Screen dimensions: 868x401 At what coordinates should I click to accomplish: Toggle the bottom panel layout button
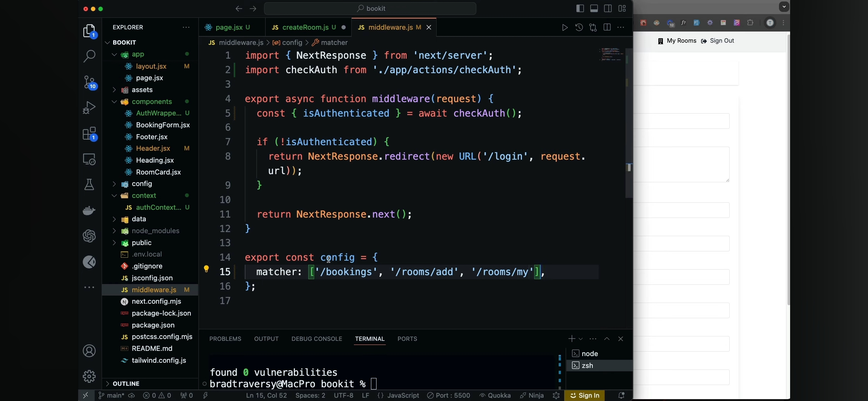point(594,9)
